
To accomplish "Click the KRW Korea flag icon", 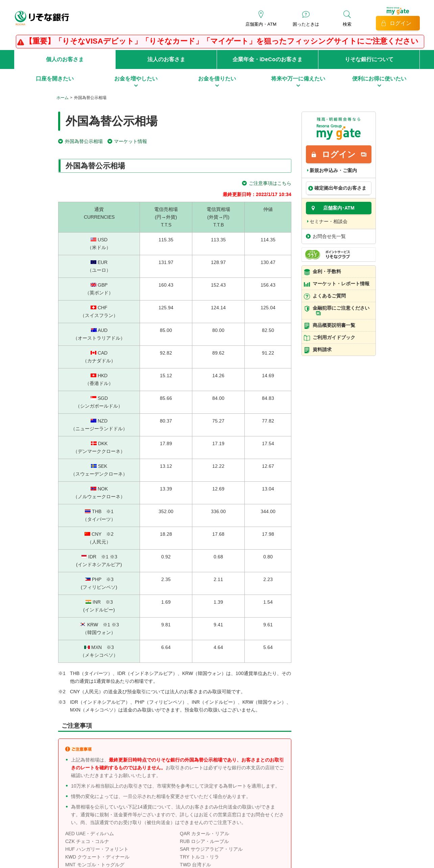I will click(x=83, y=625).
